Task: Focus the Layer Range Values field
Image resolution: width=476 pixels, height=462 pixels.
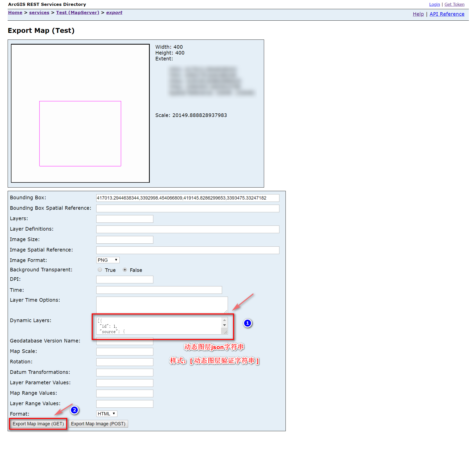Action: tap(125, 404)
